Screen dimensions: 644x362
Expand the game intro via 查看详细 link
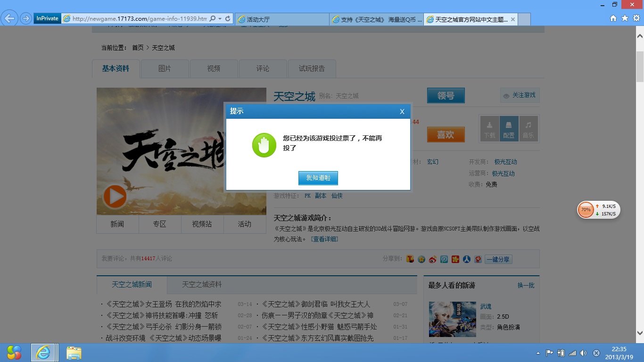pos(324,239)
